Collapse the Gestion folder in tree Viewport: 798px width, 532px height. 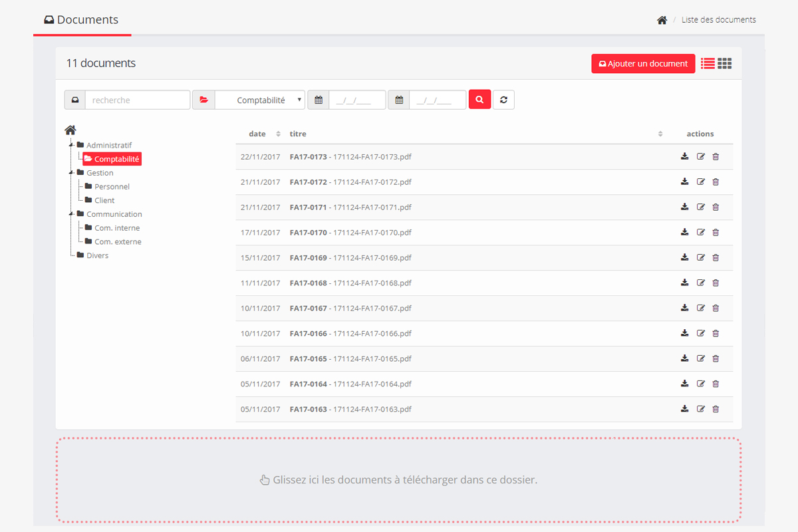[x=71, y=173]
